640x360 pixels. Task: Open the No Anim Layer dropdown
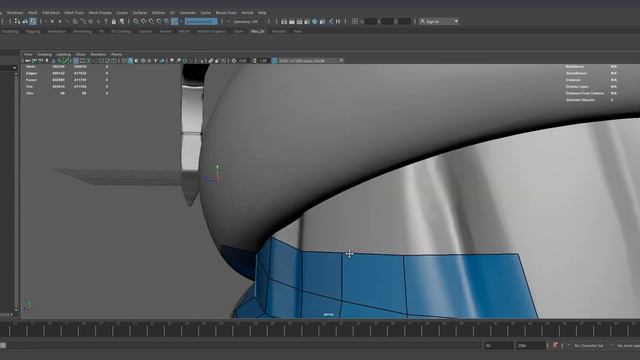[x=628, y=346]
